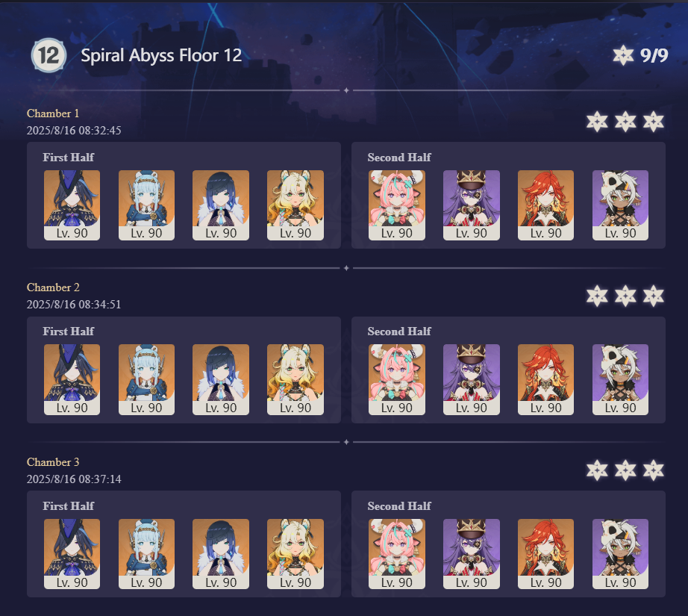Select Chamber 1 second half red-haired character

(x=545, y=205)
